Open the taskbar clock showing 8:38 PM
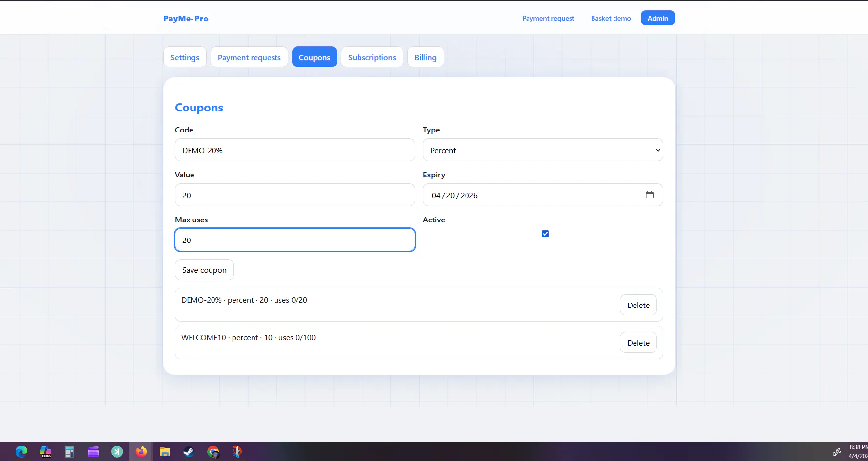Screen dimensions: 868x461 (858, 451)
